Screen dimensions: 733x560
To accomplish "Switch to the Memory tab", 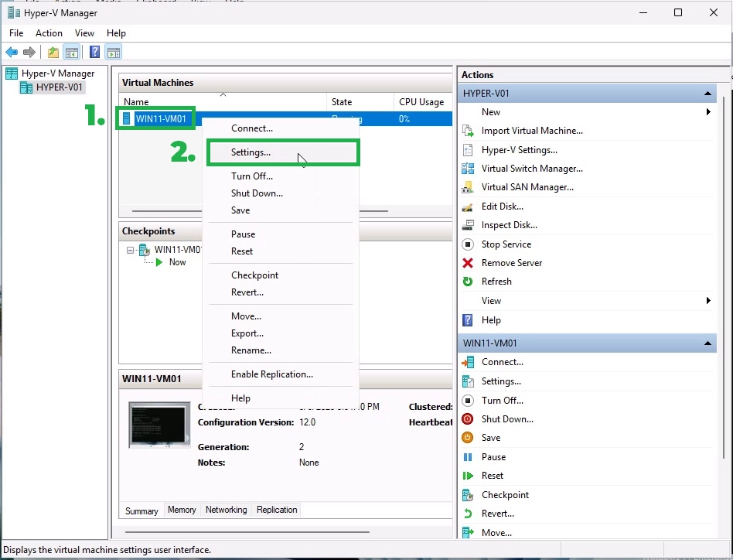I will (x=182, y=510).
